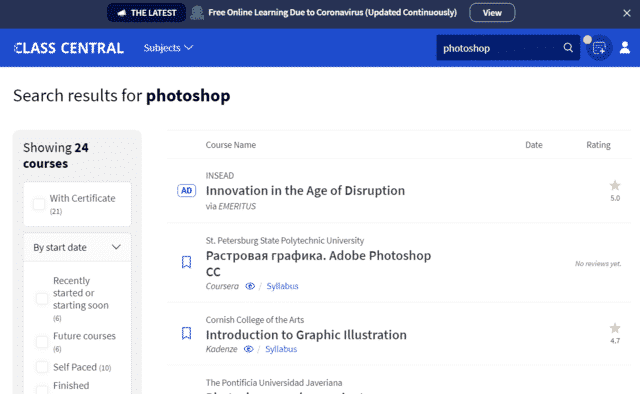Click Cornish College of the Arts
This screenshot has width=640, height=394.
pos(255,320)
